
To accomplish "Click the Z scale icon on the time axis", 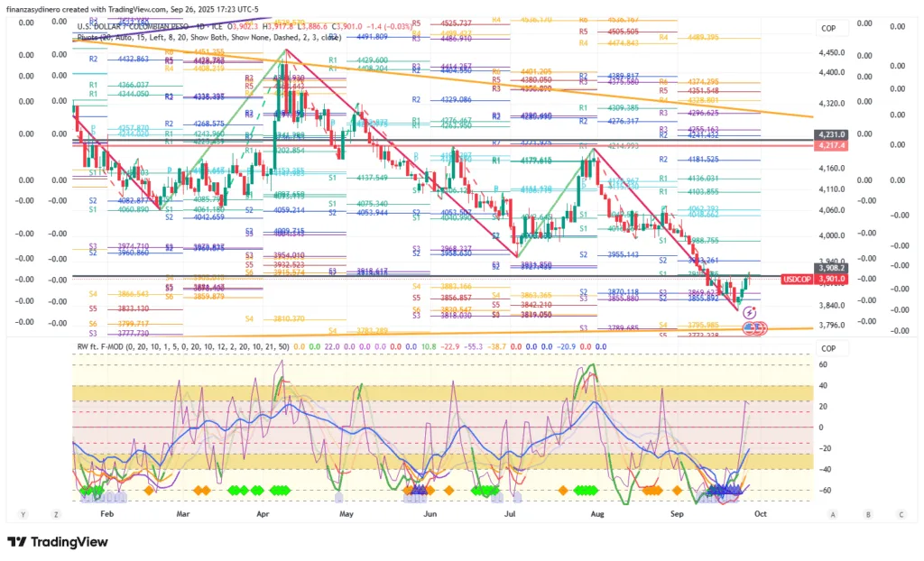I will [x=56, y=514].
